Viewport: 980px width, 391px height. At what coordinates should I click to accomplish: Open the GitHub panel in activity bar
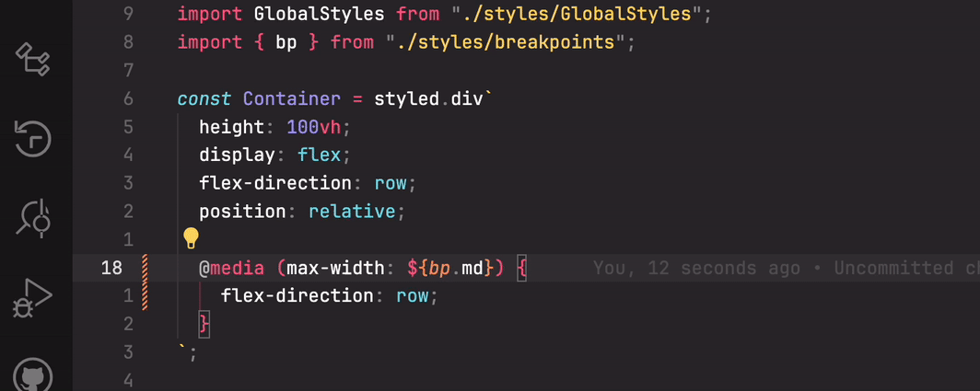coord(33,375)
